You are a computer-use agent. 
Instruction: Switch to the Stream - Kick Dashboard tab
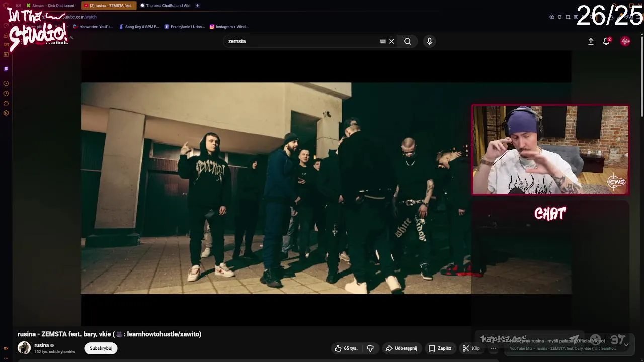pos(50,6)
